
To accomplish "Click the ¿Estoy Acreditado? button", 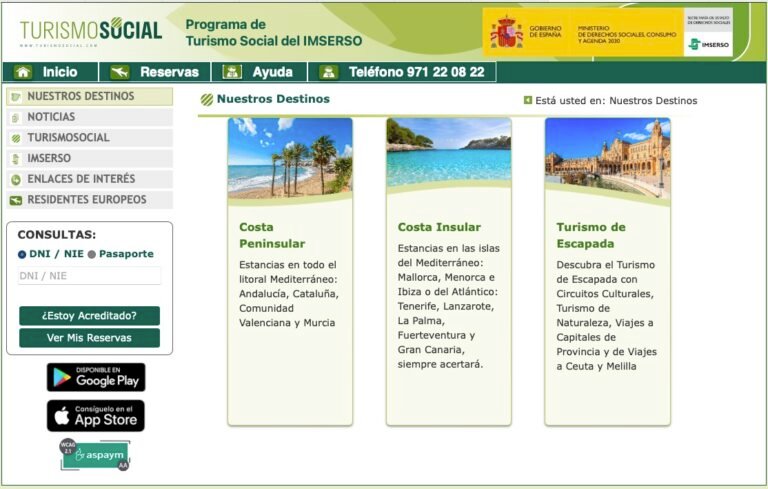I will tap(90, 316).
